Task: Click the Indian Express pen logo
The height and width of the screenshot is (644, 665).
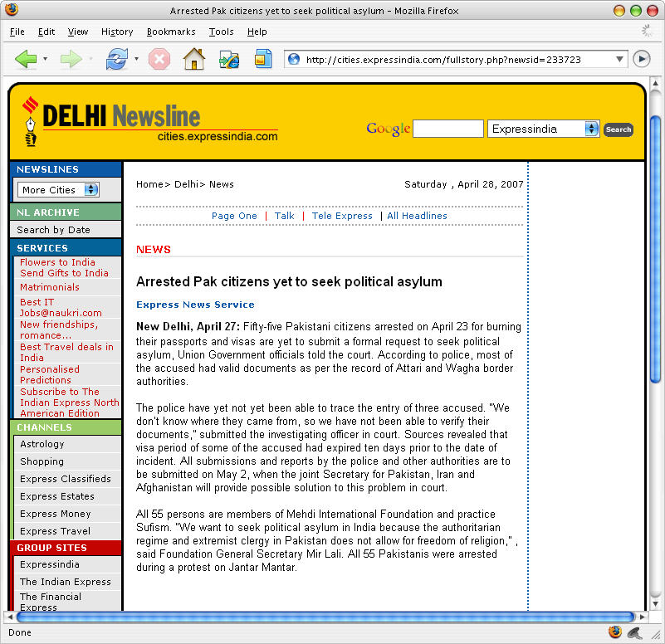Action: [x=30, y=122]
